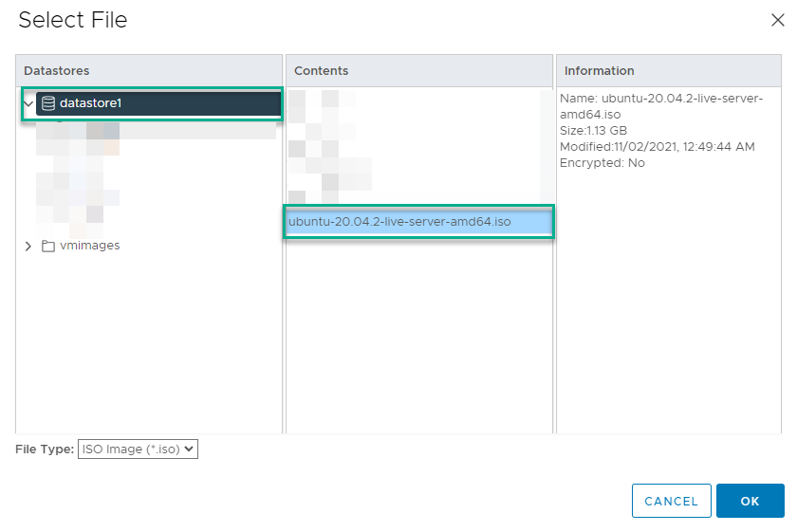
Task: Expand the vmimages folder chevron
Action: 28,246
